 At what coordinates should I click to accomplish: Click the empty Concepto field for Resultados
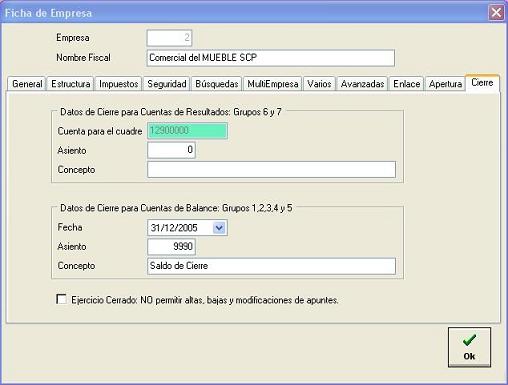pyautogui.click(x=271, y=169)
